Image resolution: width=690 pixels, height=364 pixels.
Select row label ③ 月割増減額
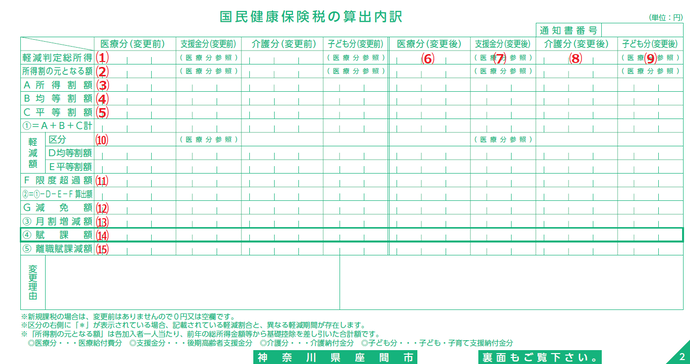(x=57, y=221)
